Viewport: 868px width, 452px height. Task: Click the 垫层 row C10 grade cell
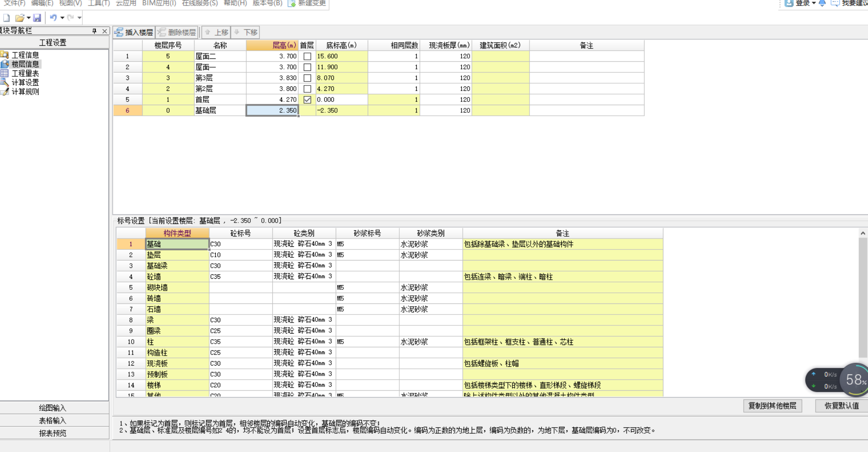tap(241, 255)
